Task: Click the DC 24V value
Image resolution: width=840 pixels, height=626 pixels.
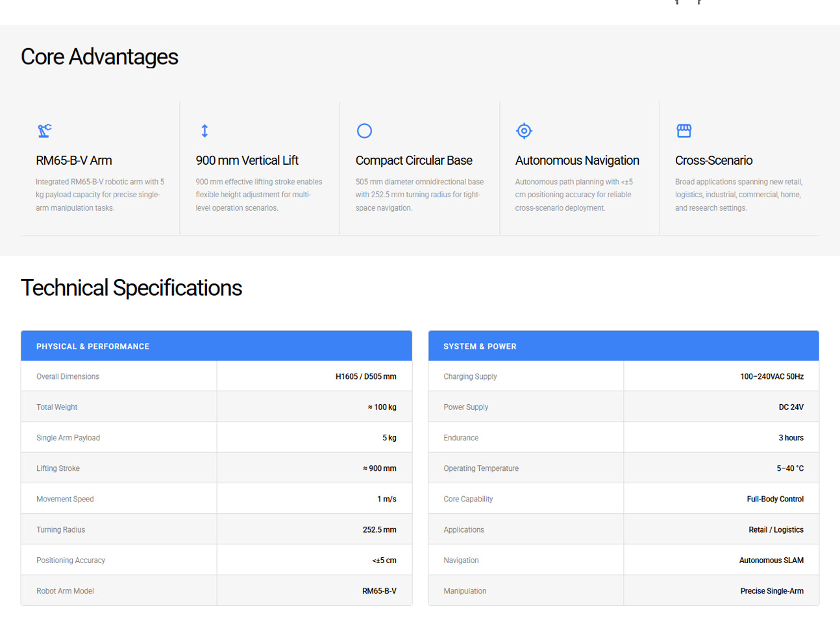Action: [791, 407]
